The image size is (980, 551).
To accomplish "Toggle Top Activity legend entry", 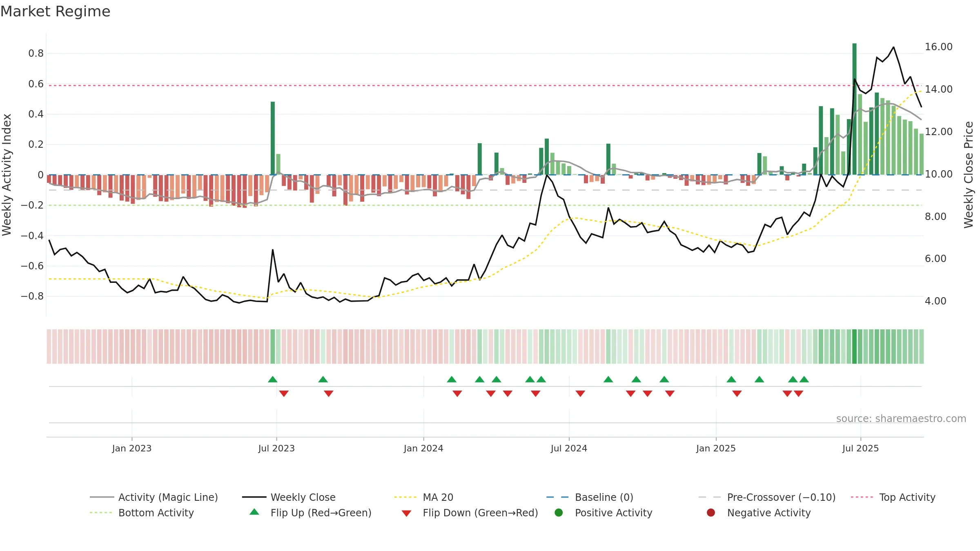I will (x=893, y=497).
